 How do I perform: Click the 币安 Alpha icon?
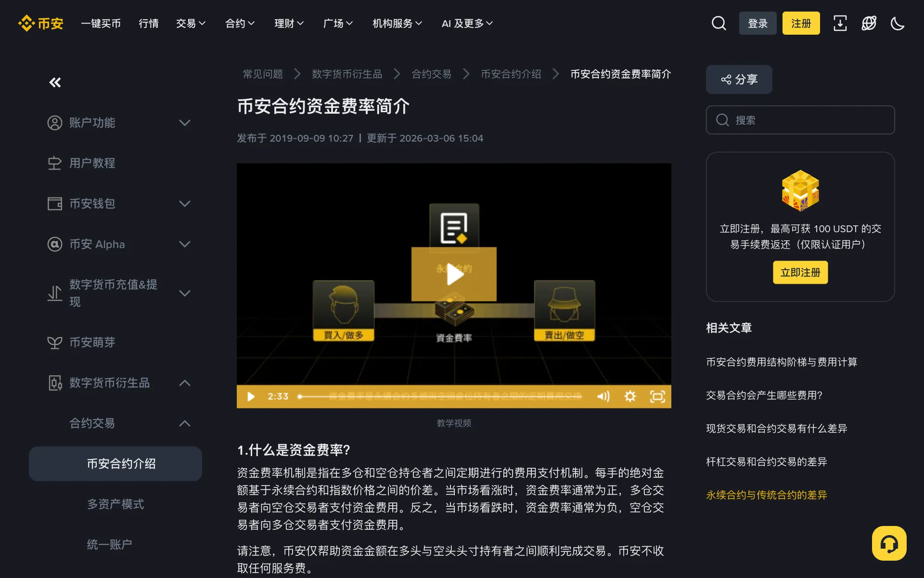coord(55,244)
